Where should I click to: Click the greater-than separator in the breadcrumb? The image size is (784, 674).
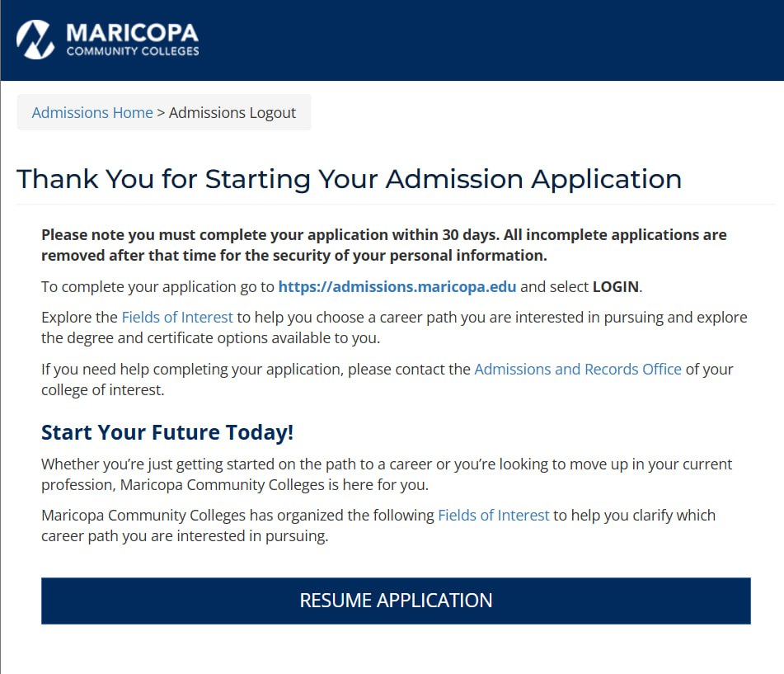coord(161,112)
